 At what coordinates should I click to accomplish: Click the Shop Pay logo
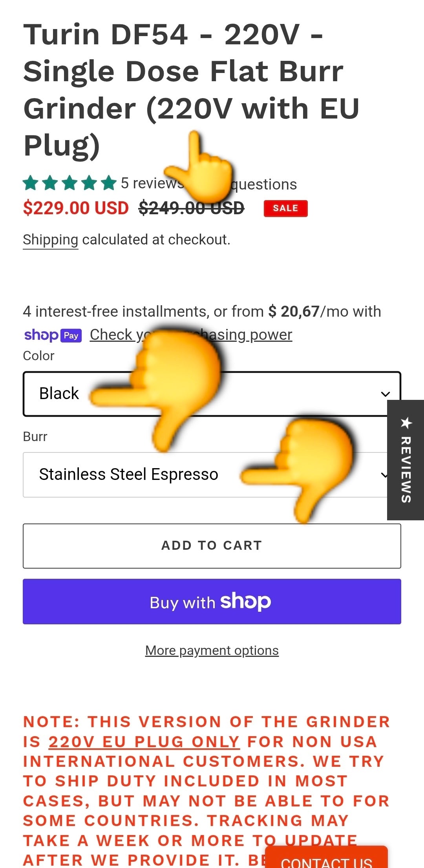tap(53, 336)
